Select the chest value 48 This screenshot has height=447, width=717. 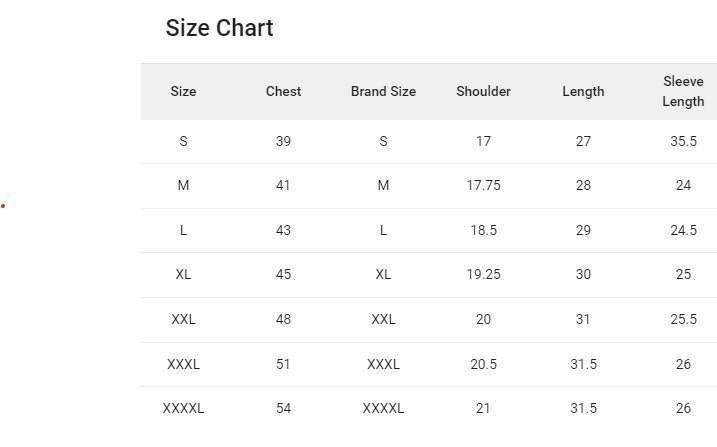(x=283, y=319)
